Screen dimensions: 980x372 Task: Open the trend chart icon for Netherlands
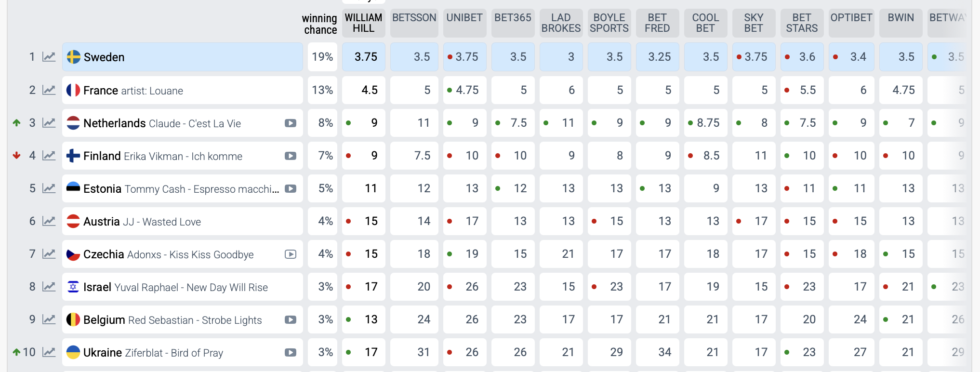(49, 123)
